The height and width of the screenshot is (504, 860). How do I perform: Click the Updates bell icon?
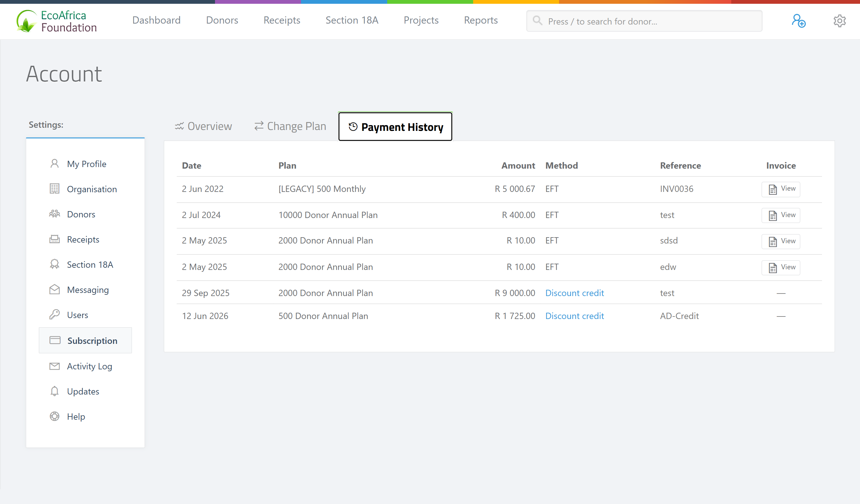(54, 391)
